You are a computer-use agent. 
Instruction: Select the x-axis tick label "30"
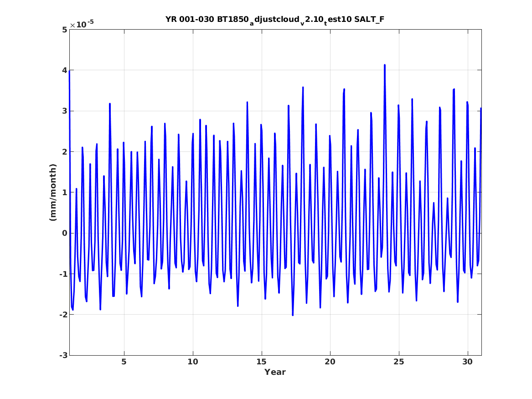[x=468, y=362]
